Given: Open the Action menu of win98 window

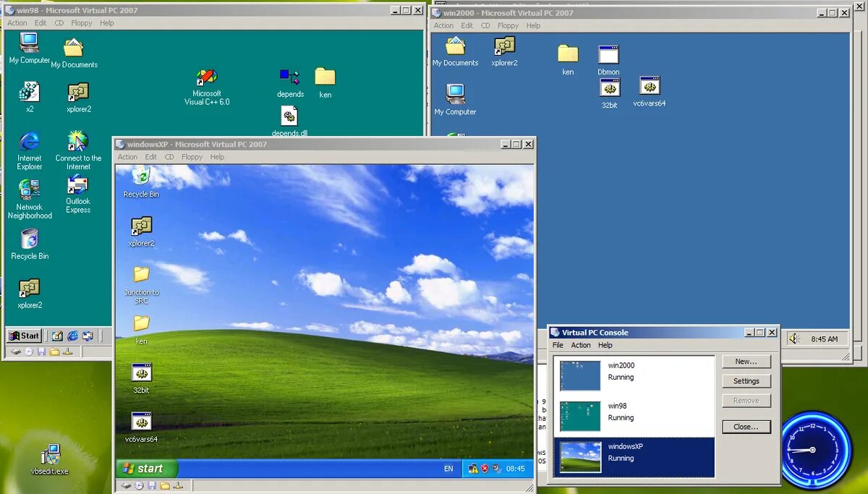Looking at the screenshot, I should 17,23.
